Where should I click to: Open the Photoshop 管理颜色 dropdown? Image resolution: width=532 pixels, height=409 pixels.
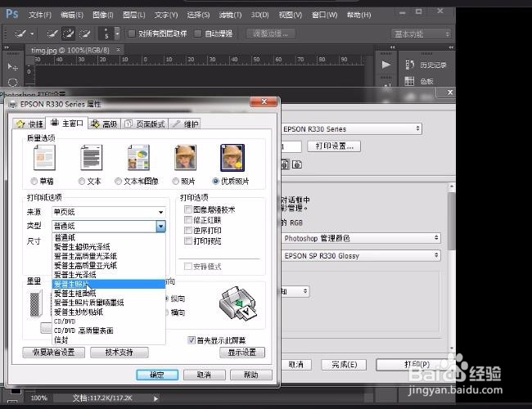click(361, 238)
